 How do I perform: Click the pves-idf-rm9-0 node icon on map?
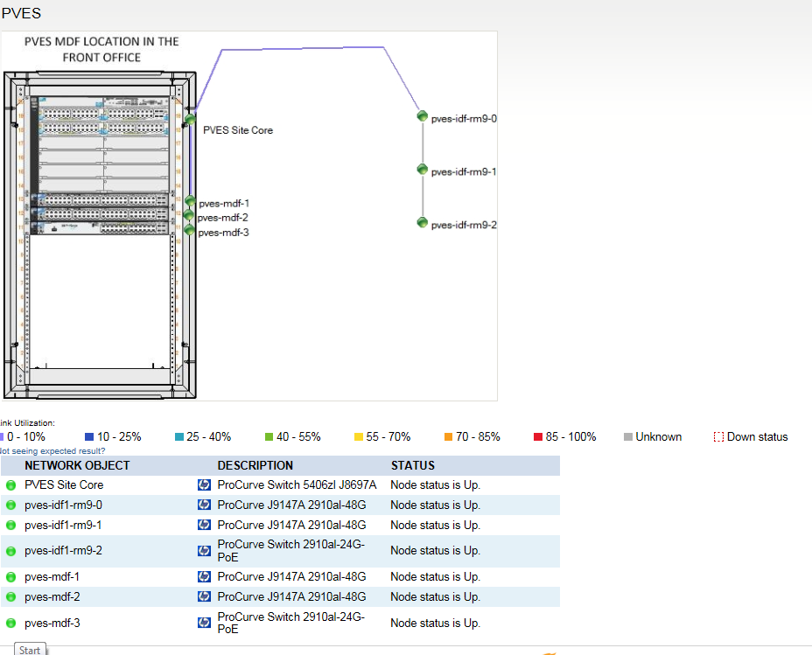coord(423,116)
